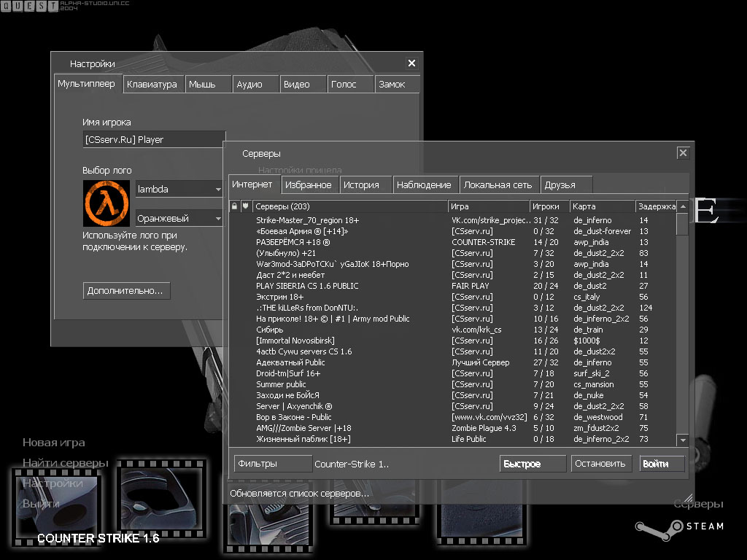Click the Дополнительно... button
747x560 pixels.
[127, 291]
